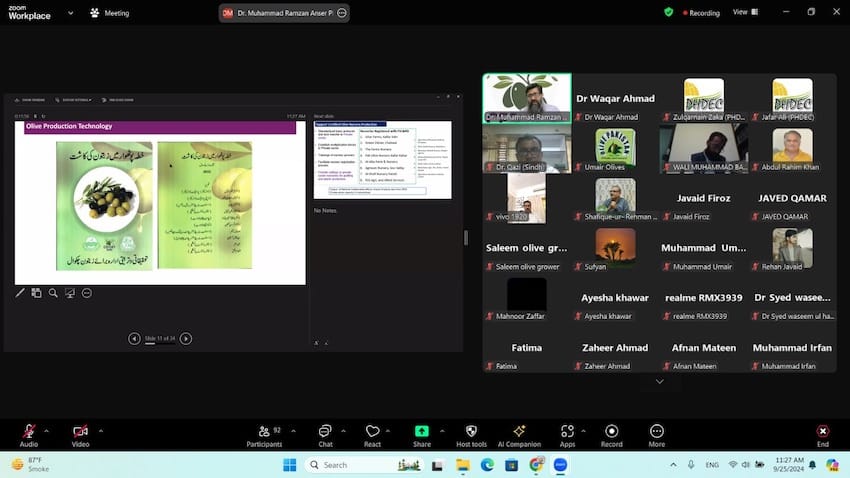Open the Participants panel

click(x=264, y=432)
